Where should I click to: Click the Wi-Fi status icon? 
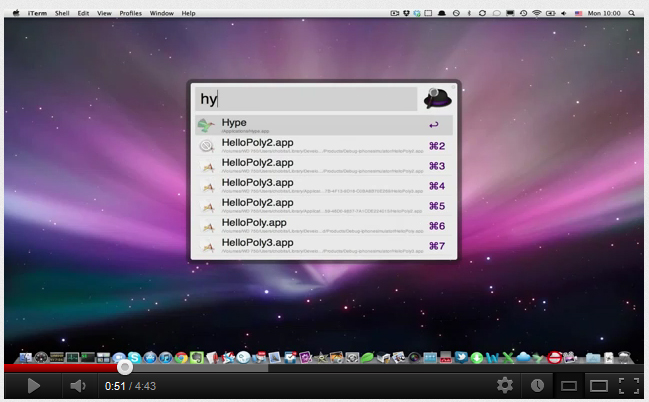[537, 13]
